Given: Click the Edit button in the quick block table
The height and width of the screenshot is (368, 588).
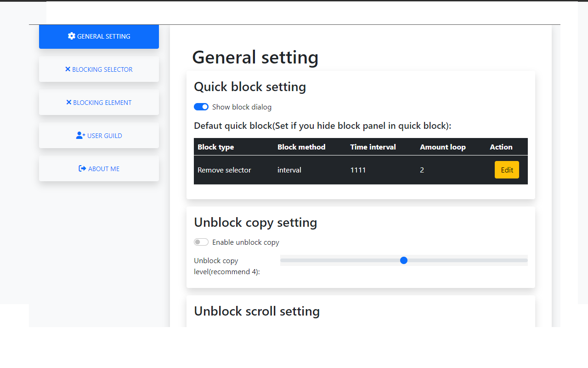Looking at the screenshot, I should click(x=507, y=170).
